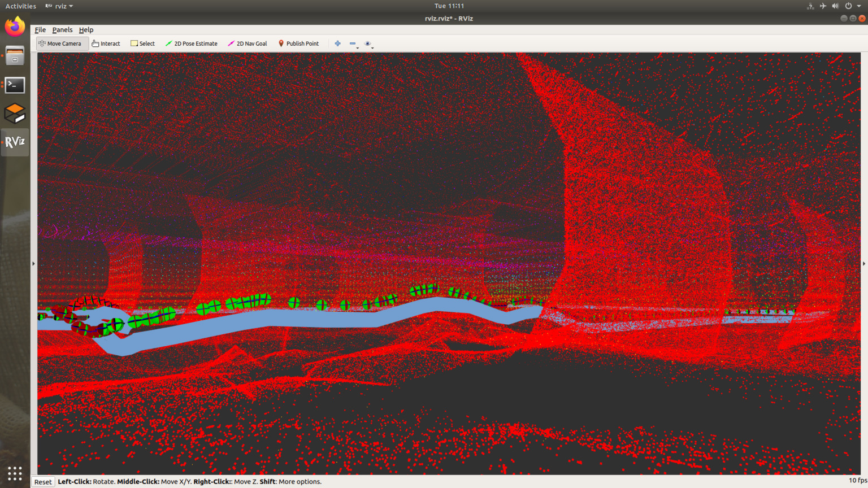This screenshot has height=488, width=868.
Task: Click the blue plus add-tool icon
Action: tap(337, 43)
